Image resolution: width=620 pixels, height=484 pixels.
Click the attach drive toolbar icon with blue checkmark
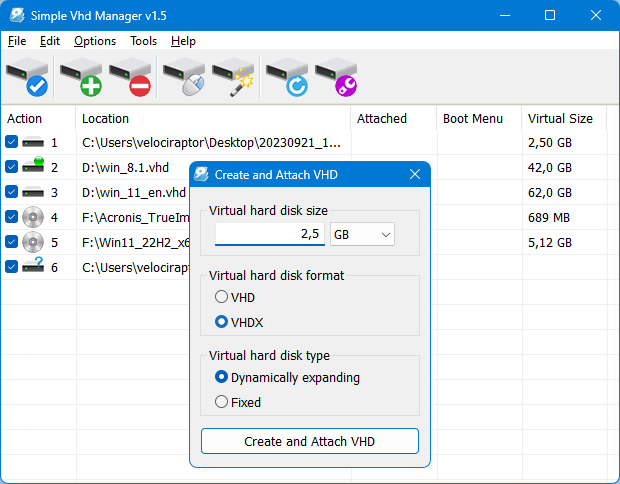tap(27, 77)
